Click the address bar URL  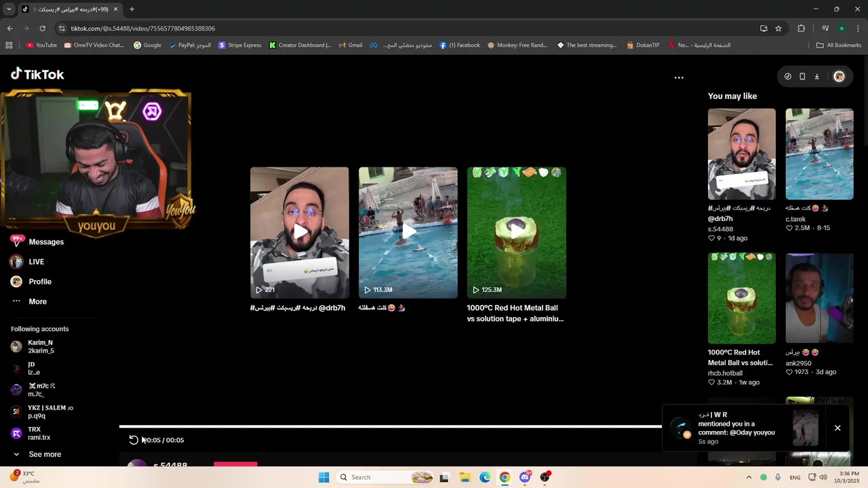click(x=143, y=28)
